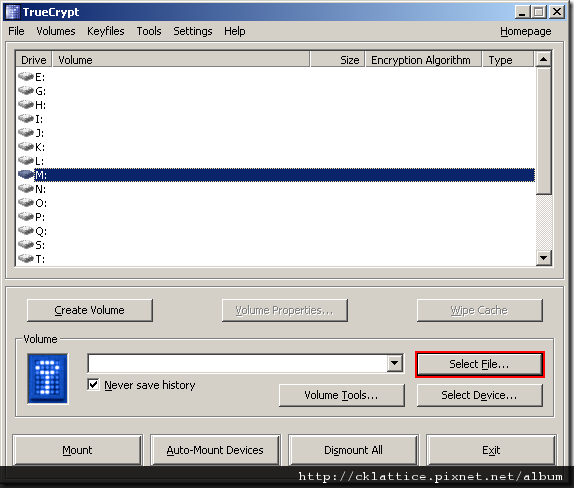This screenshot has width=574, height=488.
Task: Click the drive icon for H:
Action: pos(26,105)
